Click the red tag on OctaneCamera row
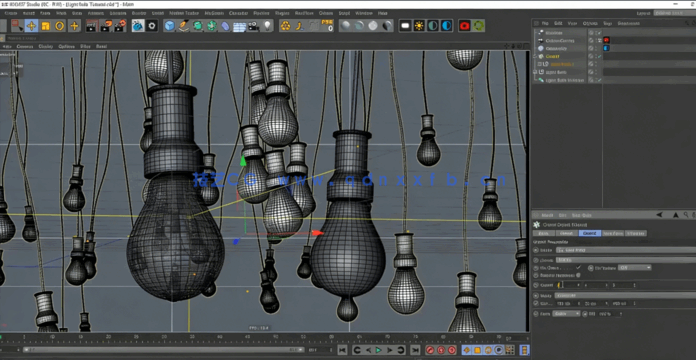The width and height of the screenshot is (696, 360). coord(606,40)
